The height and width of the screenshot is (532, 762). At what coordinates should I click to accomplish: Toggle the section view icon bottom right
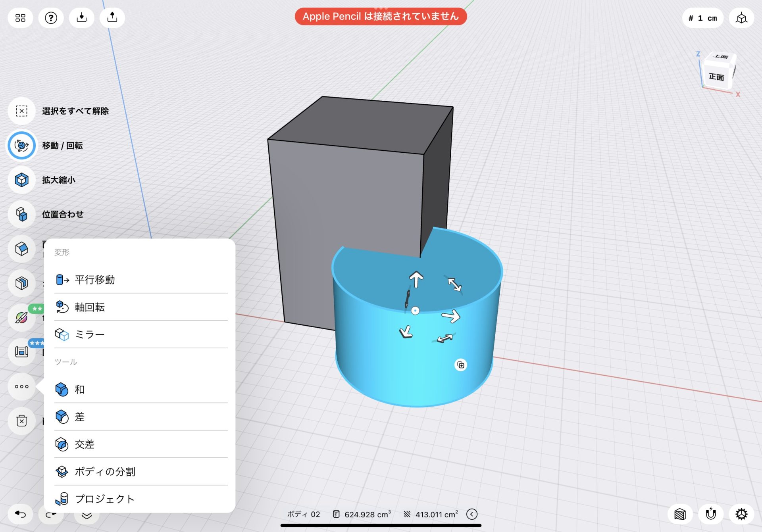[680, 513]
